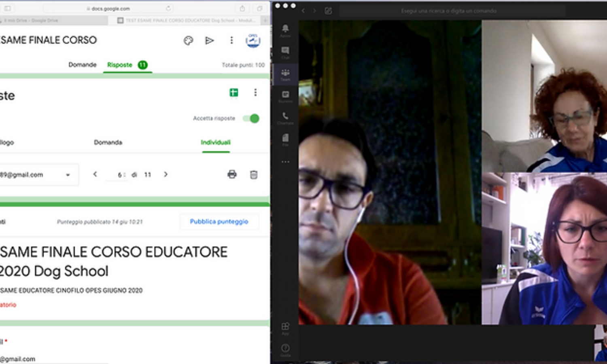
Task: Open responses section three-dot options menu
Action: (255, 93)
